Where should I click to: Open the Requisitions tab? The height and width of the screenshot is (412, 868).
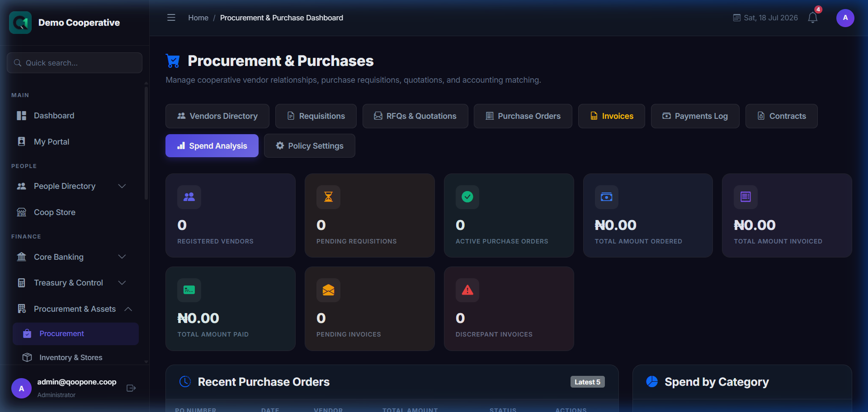click(x=316, y=116)
